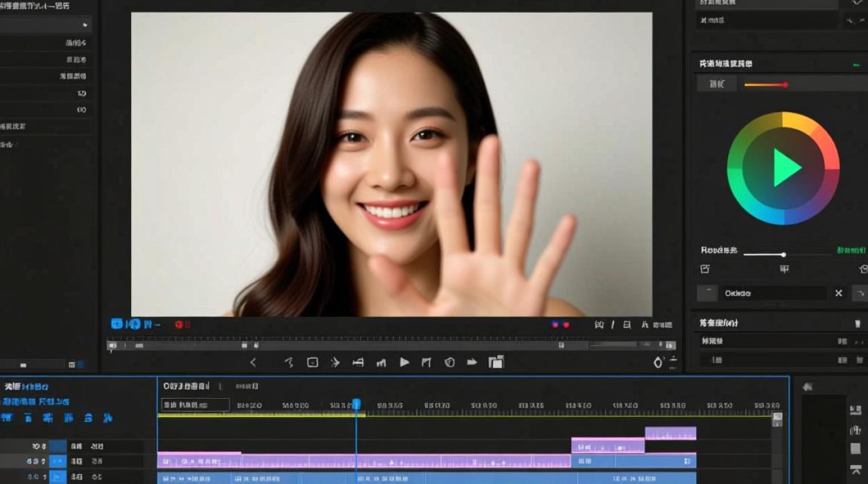Click the center icon in the row below the white slider

coord(784,269)
